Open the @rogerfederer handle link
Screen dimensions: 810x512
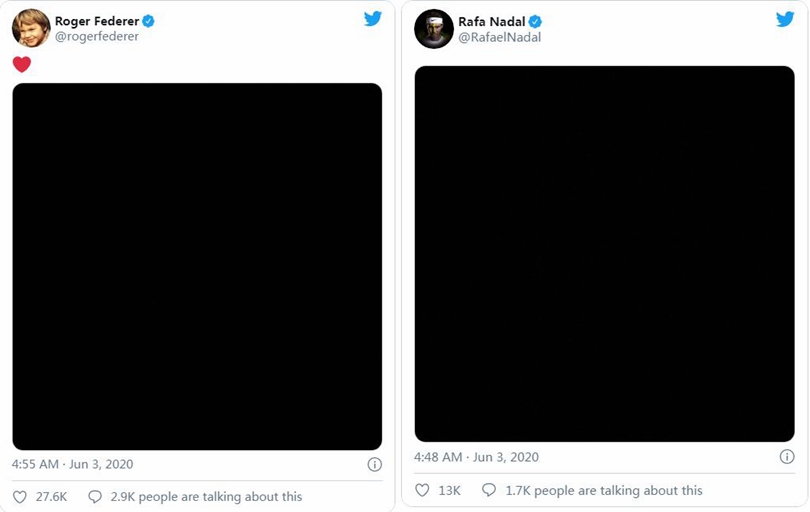coord(97,37)
